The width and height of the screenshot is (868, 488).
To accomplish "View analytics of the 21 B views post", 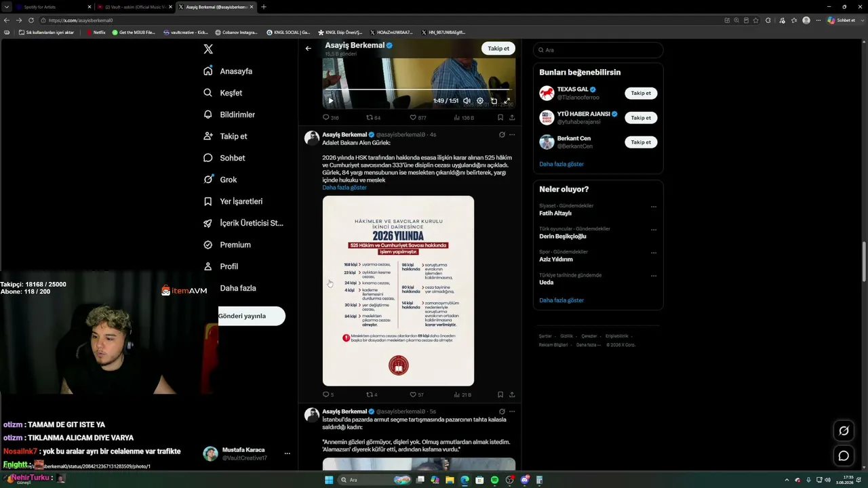I will click(462, 394).
